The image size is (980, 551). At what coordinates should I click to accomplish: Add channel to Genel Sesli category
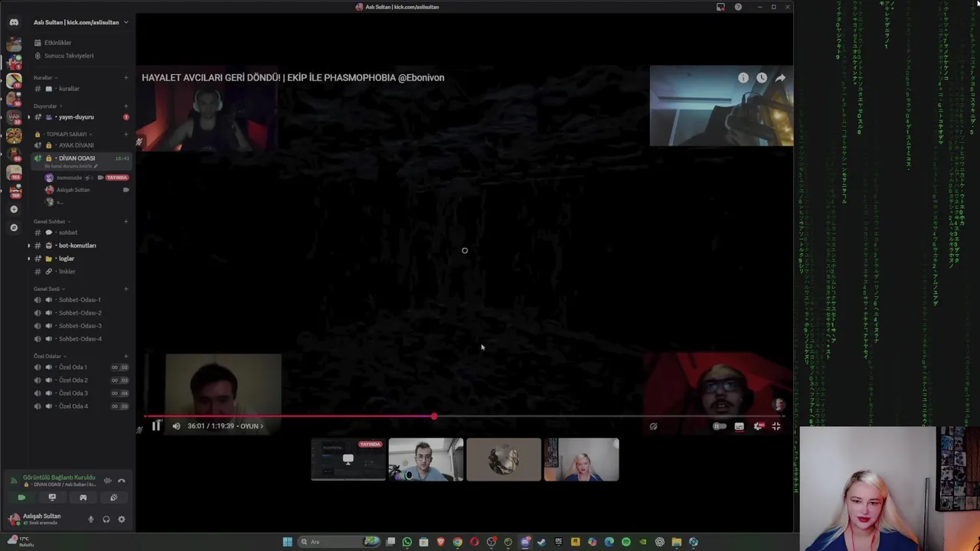[126, 289]
